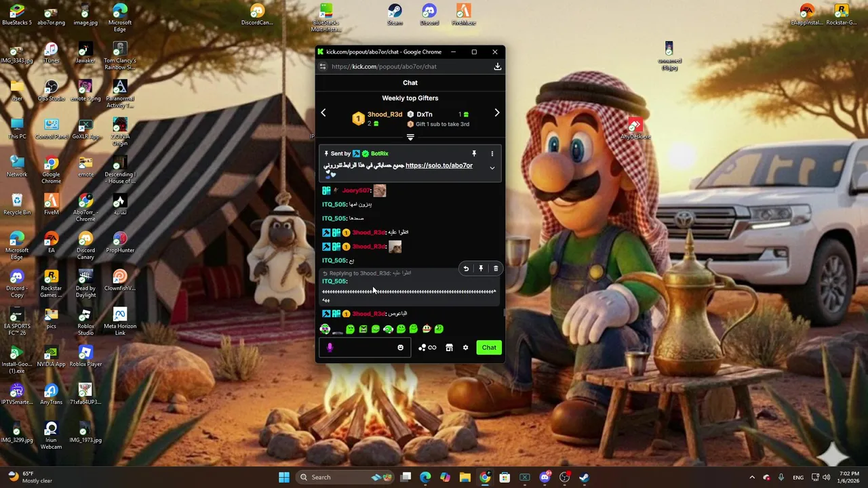Switch ENG input language indicator
This screenshot has height=488, width=868.
point(798,477)
